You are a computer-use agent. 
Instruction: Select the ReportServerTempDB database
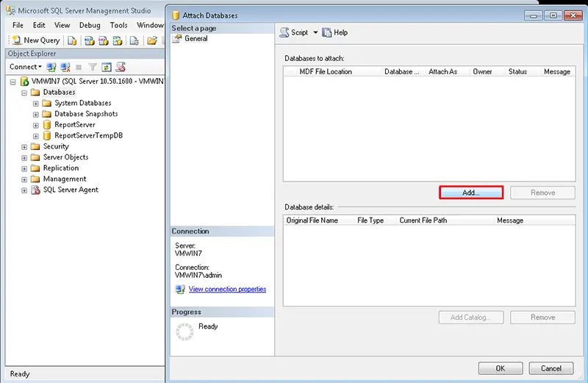88,136
